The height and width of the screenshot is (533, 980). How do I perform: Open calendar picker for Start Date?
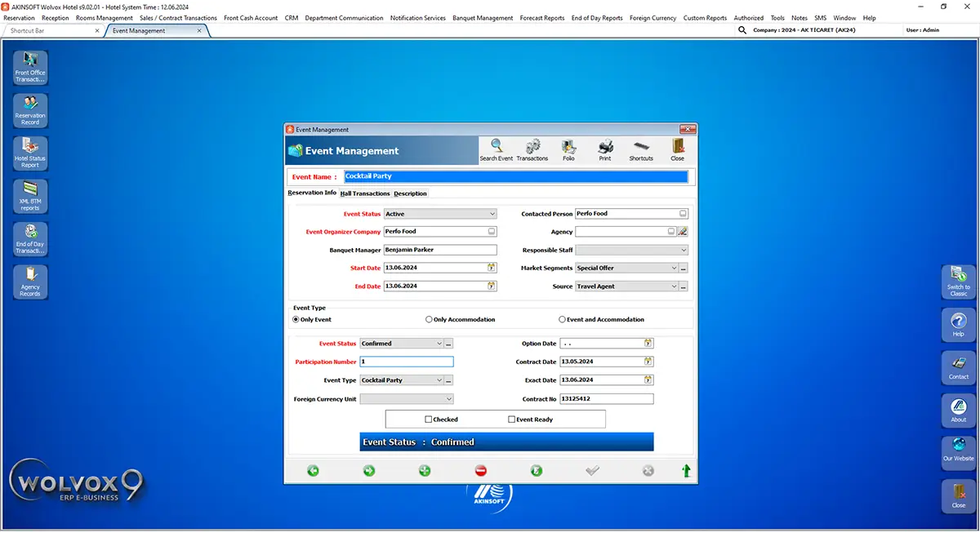click(x=492, y=268)
